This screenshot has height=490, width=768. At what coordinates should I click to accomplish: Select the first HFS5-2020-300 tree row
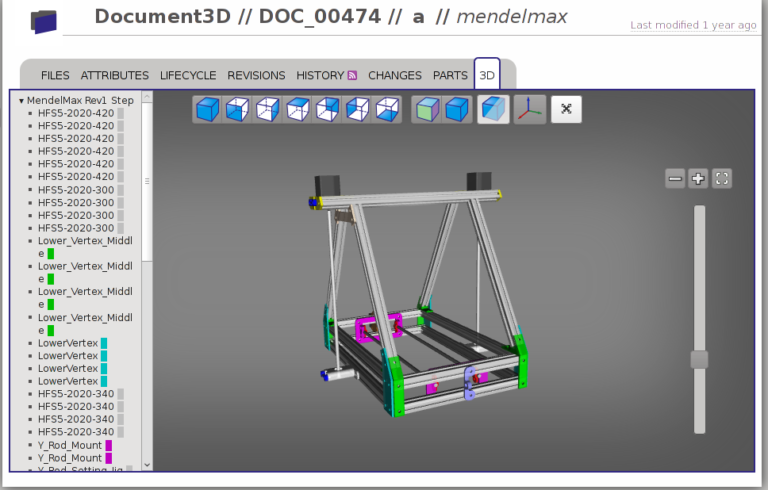[76, 190]
